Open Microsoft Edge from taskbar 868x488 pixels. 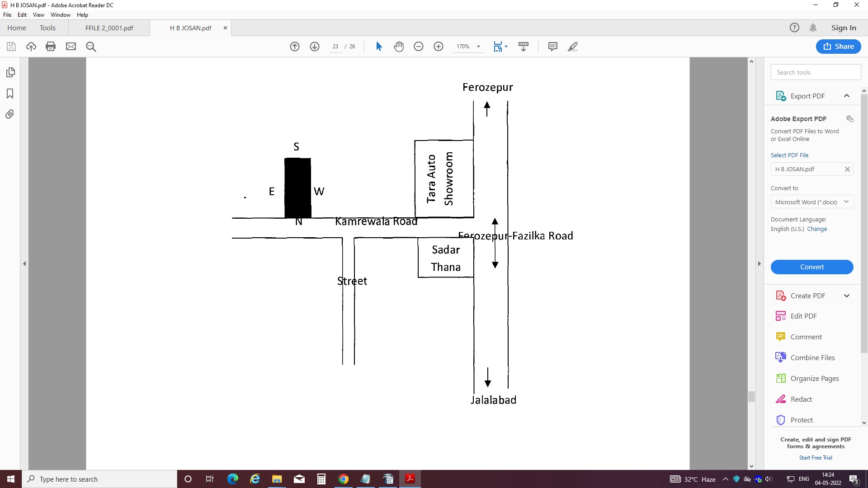point(233,479)
